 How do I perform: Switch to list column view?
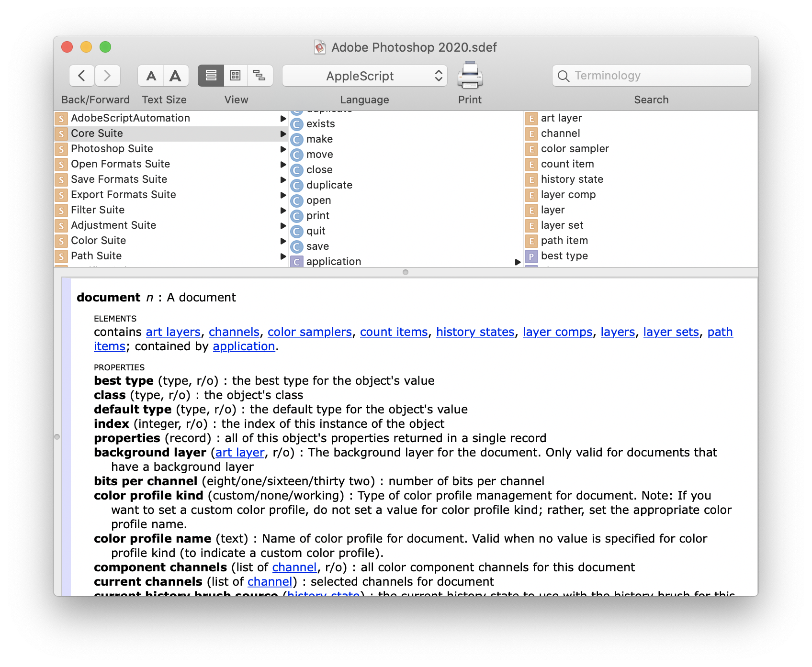pyautogui.click(x=211, y=76)
